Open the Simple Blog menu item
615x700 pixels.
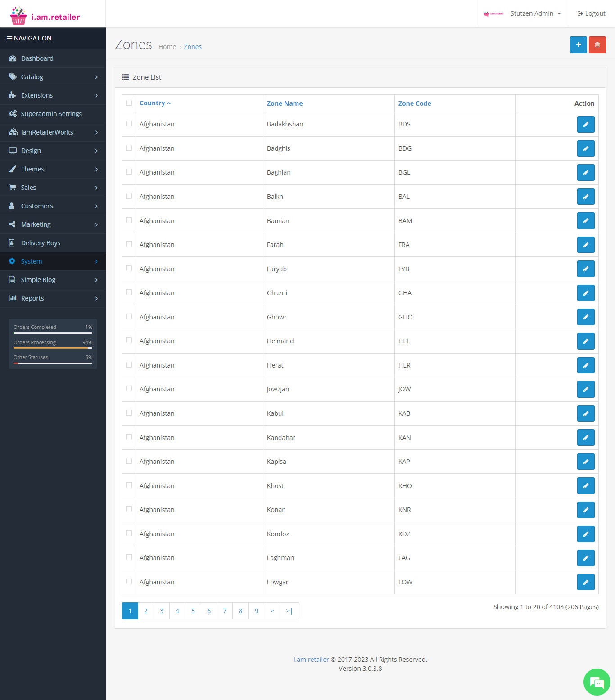pos(53,280)
